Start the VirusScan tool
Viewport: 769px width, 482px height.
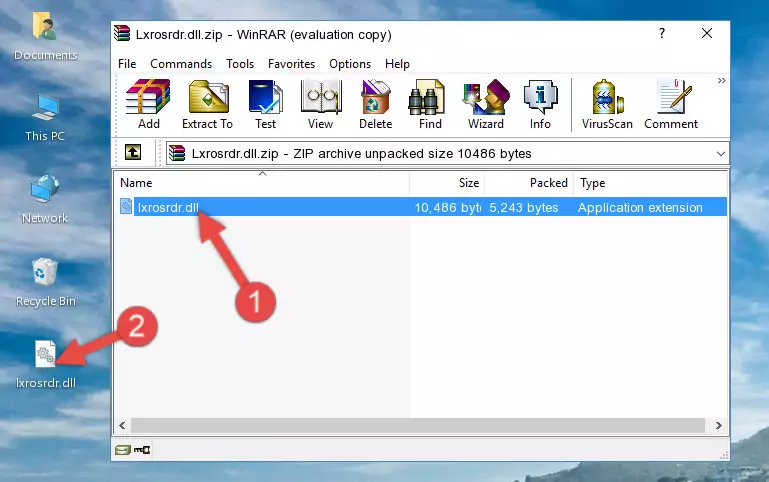(x=607, y=104)
